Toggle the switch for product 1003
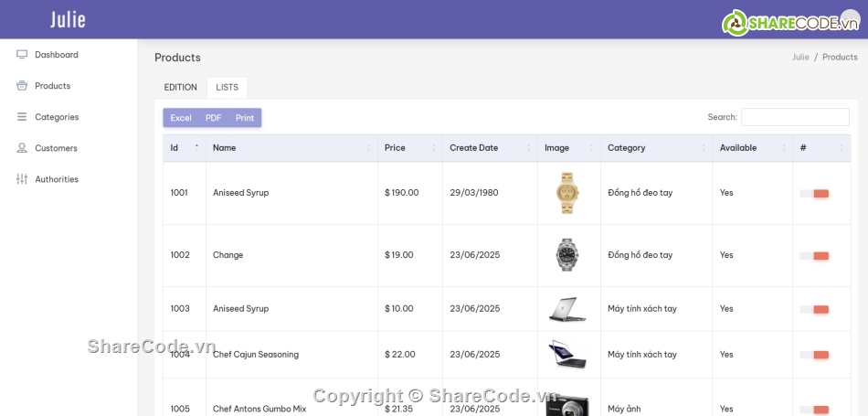This screenshot has height=416, width=868. 814,310
